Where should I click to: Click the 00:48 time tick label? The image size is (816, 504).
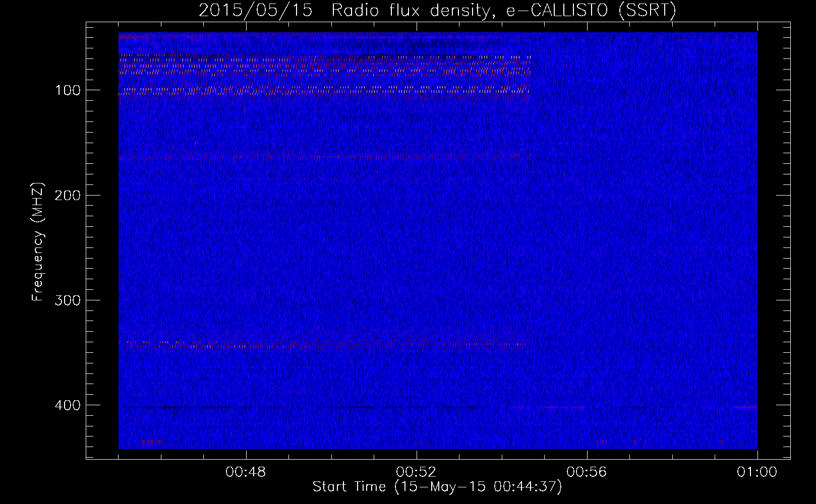coord(246,472)
